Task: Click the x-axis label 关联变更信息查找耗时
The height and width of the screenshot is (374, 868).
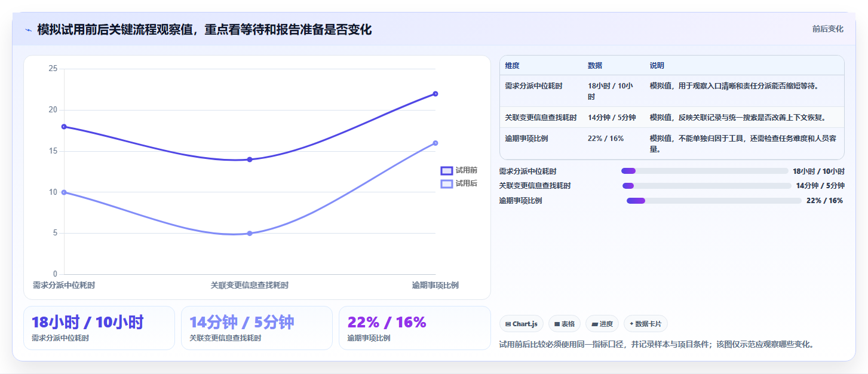Action: point(250,286)
